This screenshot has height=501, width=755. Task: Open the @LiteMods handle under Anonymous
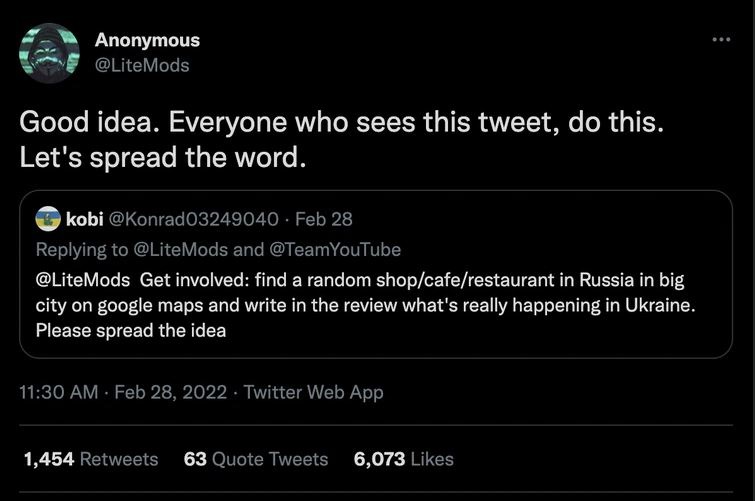click(141, 65)
